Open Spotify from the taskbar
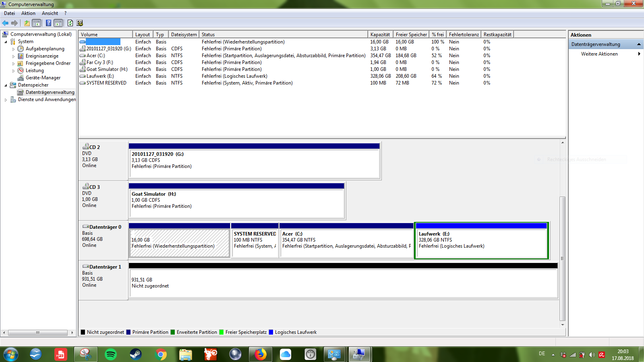 [110, 354]
